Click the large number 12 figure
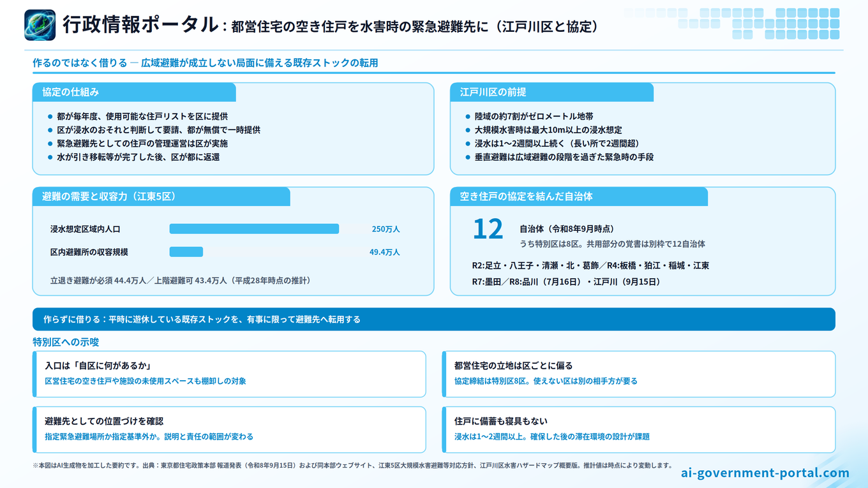The width and height of the screenshot is (868, 488). (488, 229)
